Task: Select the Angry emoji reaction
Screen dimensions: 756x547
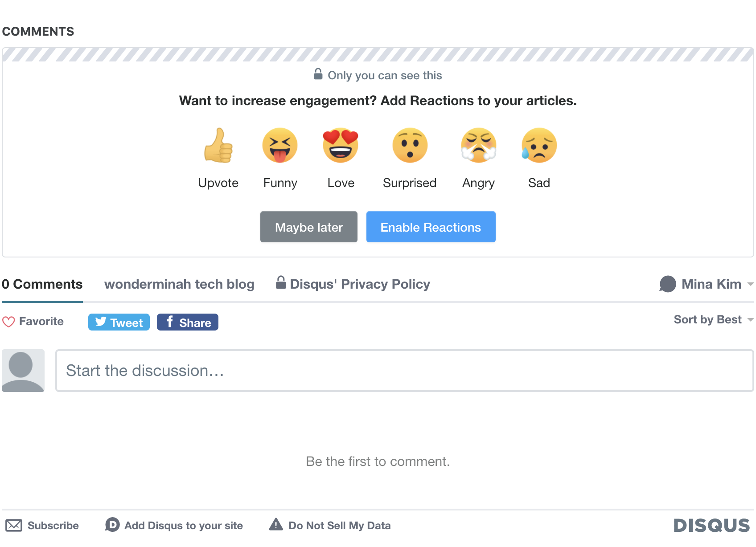Action: tap(478, 146)
